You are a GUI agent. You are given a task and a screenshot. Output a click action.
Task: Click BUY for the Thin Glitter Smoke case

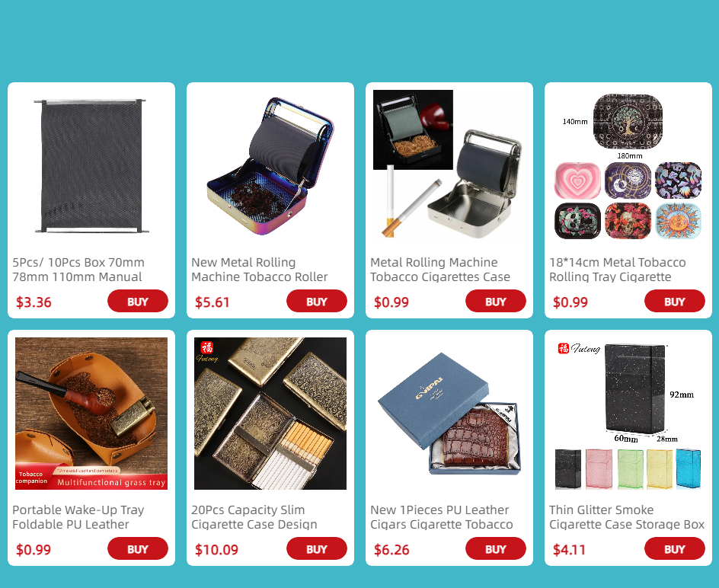click(x=675, y=548)
